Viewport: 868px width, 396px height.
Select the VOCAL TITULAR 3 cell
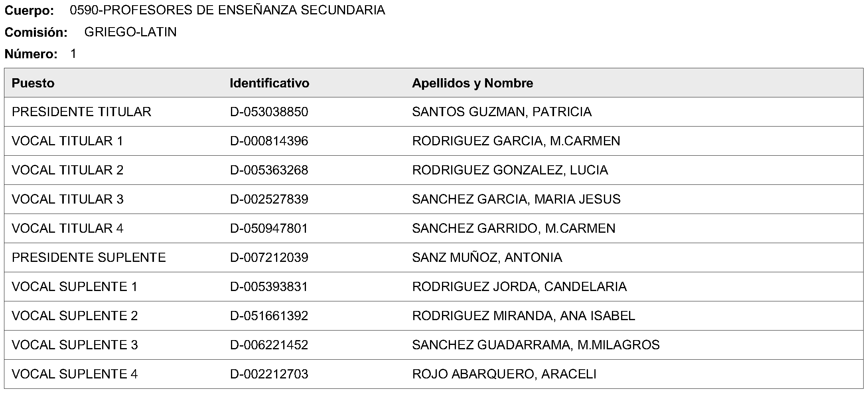click(67, 199)
